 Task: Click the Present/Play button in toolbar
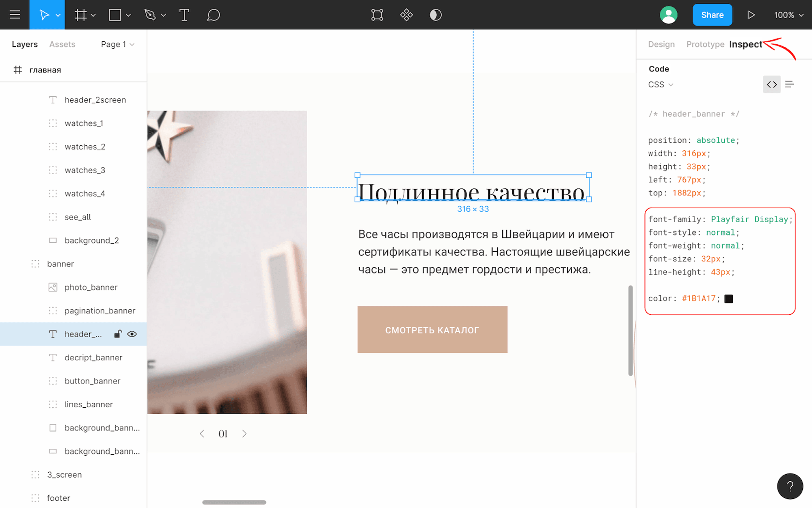[x=751, y=15]
